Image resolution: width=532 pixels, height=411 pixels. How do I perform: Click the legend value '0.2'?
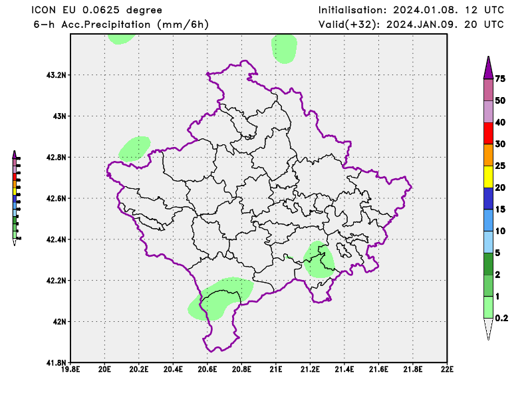pyautogui.click(x=502, y=318)
